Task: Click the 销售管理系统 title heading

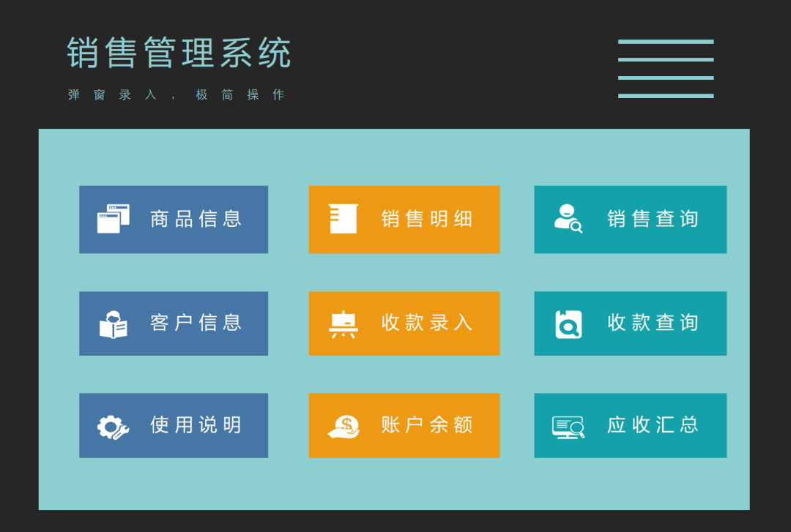Action: pos(179,53)
